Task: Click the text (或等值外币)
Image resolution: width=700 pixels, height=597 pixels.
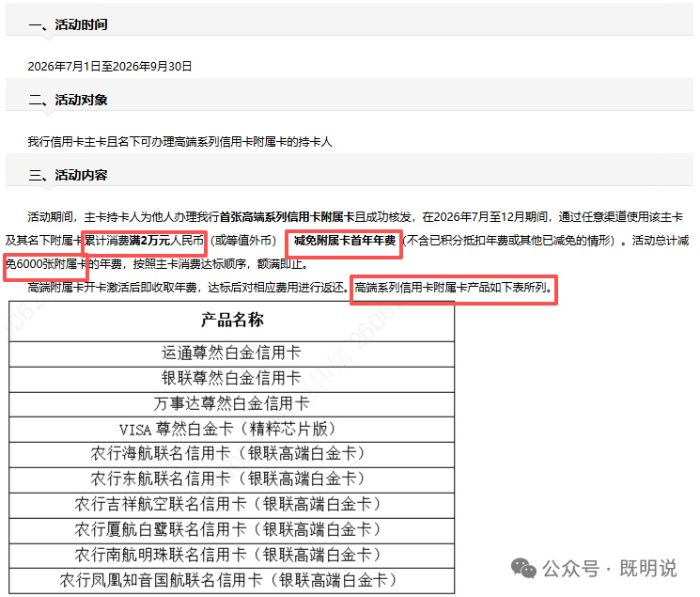Action: coord(243,241)
